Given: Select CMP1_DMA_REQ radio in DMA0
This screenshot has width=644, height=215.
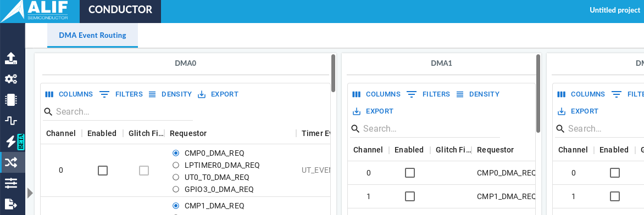Looking at the screenshot, I should tap(176, 206).
